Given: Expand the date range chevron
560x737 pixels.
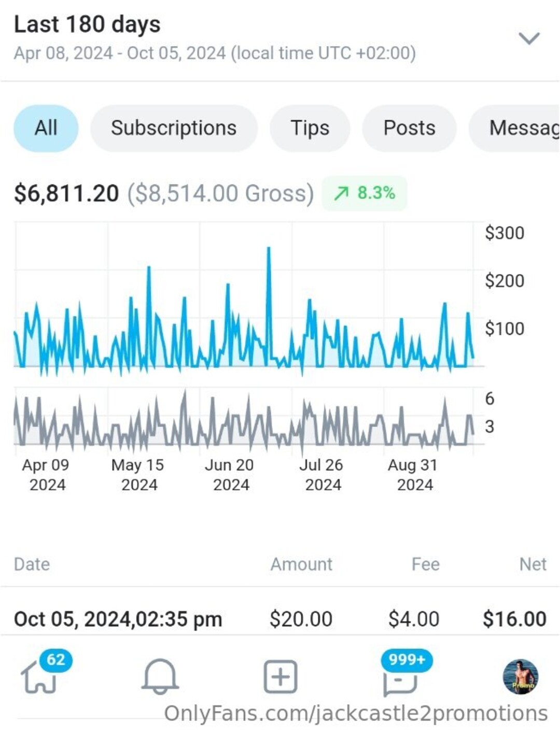Looking at the screenshot, I should 529,38.
